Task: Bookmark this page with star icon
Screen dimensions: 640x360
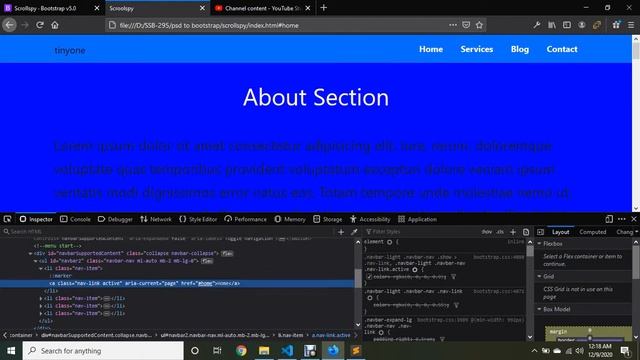Action: pyautogui.click(x=479, y=25)
